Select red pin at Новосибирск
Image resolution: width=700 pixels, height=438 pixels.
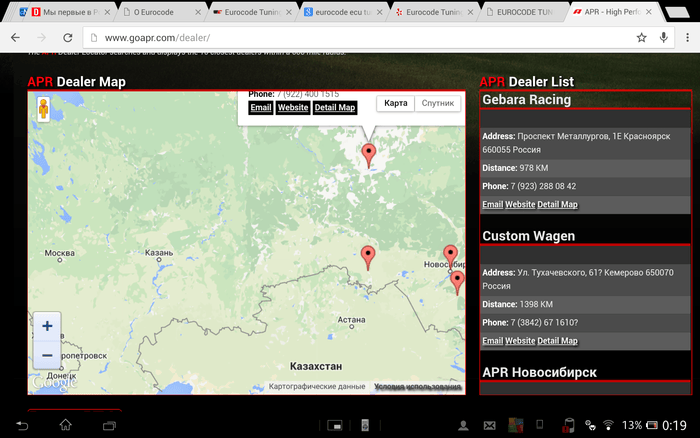(x=450, y=255)
